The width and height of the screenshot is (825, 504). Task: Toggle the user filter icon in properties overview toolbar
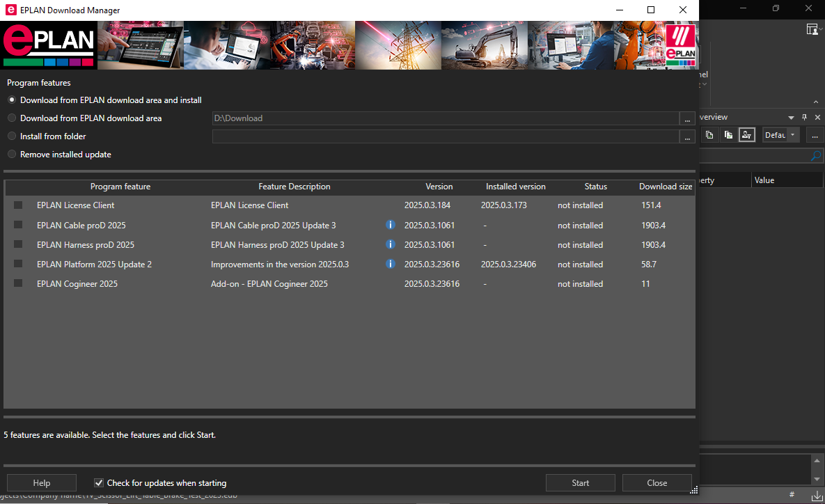click(x=746, y=135)
